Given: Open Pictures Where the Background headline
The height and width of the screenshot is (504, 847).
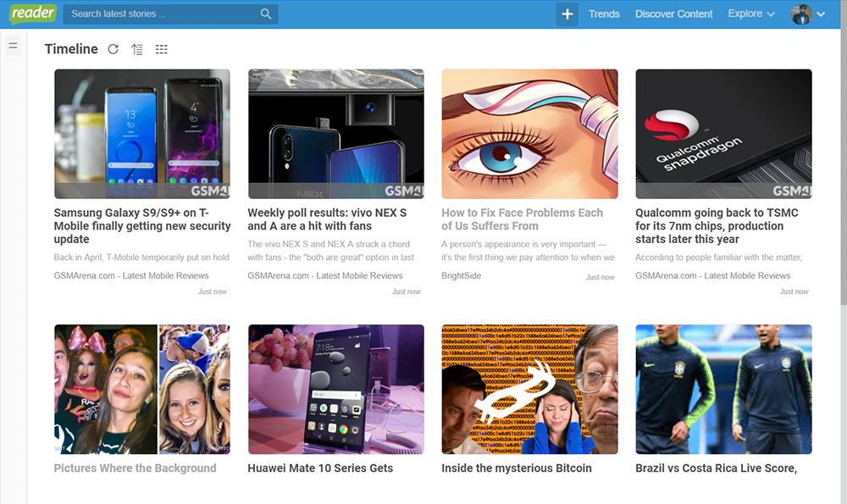Looking at the screenshot, I should pos(135,468).
